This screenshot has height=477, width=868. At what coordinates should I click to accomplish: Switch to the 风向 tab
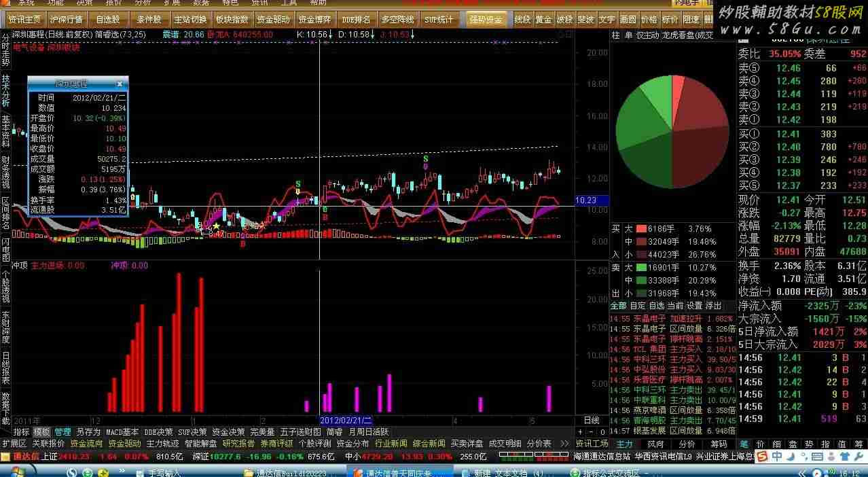coord(655,444)
